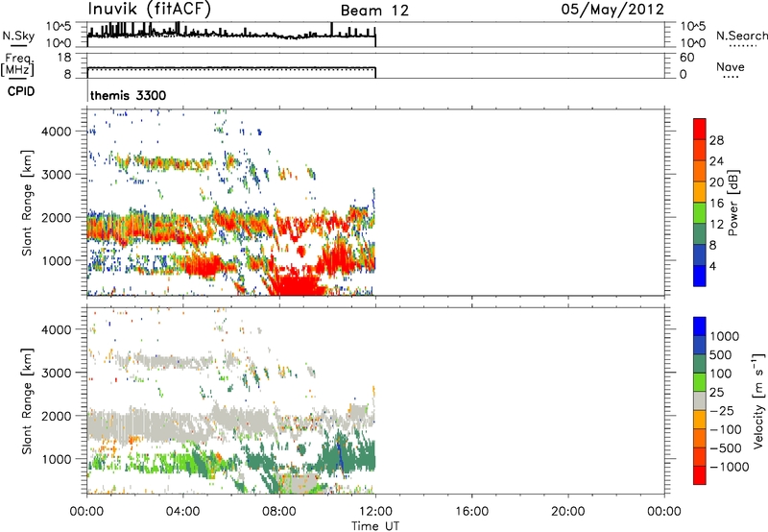Click the "3000" tick in the power panel
The height and width of the screenshot is (532, 768).
(57, 175)
